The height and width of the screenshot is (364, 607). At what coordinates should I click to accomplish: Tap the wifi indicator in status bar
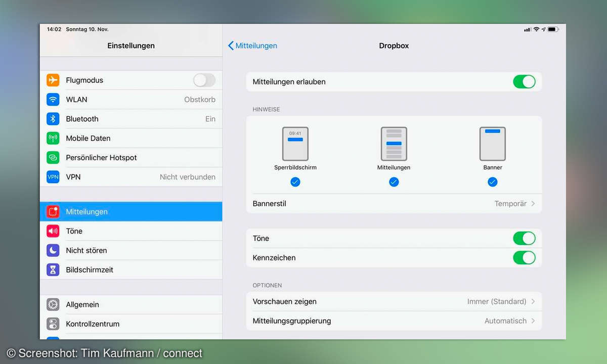click(536, 30)
